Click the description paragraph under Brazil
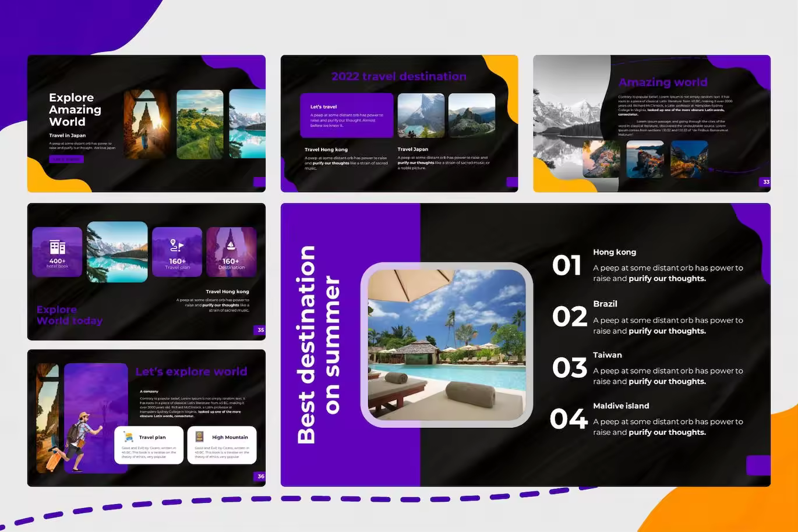The width and height of the screenshot is (798, 532). pos(668,325)
